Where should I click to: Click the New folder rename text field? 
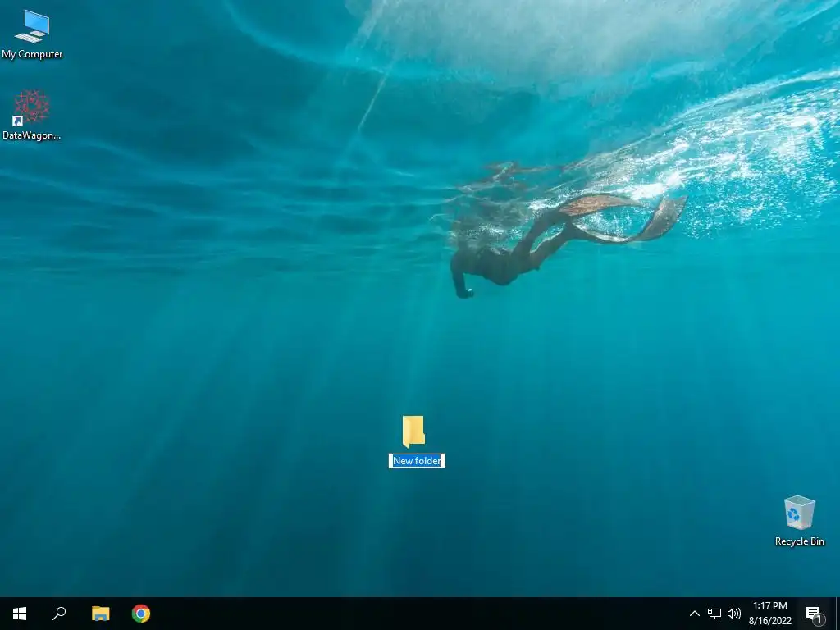417,461
